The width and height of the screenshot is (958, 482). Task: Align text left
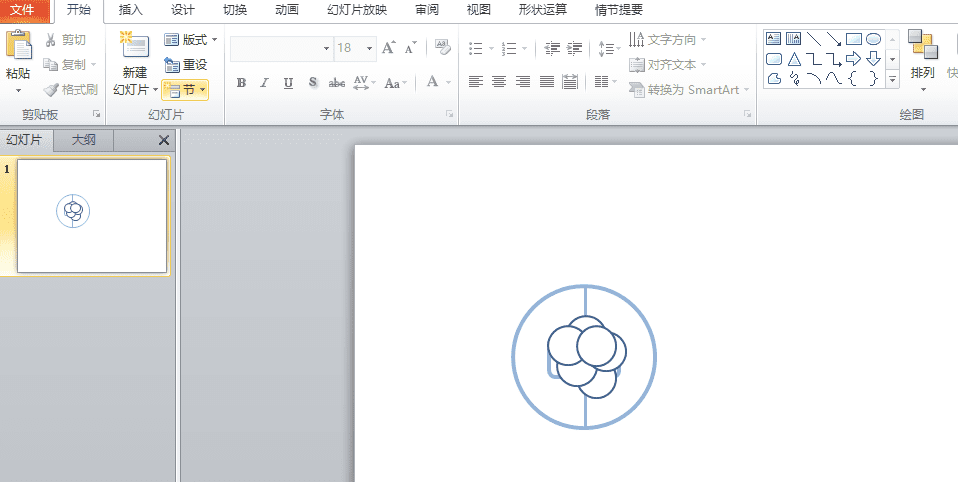pos(476,81)
